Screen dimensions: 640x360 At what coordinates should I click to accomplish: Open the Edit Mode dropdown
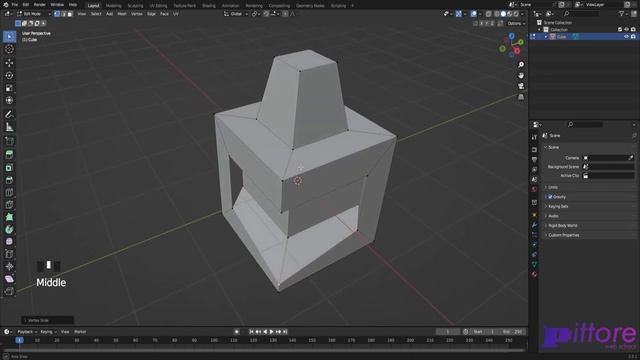coord(34,14)
